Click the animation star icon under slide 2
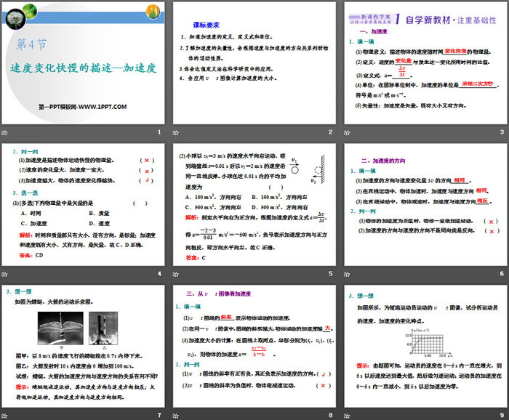Viewport: 509px width, 420px height. click(x=176, y=132)
